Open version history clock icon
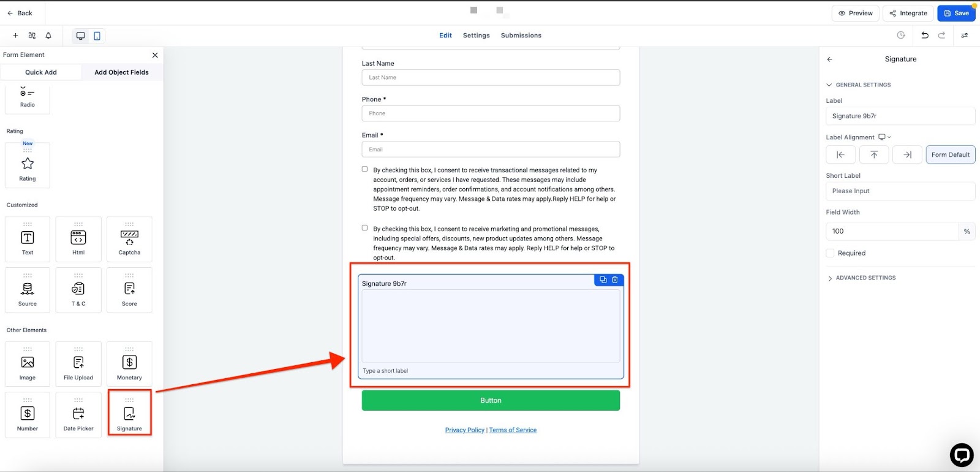The width and height of the screenshot is (980, 472). [901, 36]
